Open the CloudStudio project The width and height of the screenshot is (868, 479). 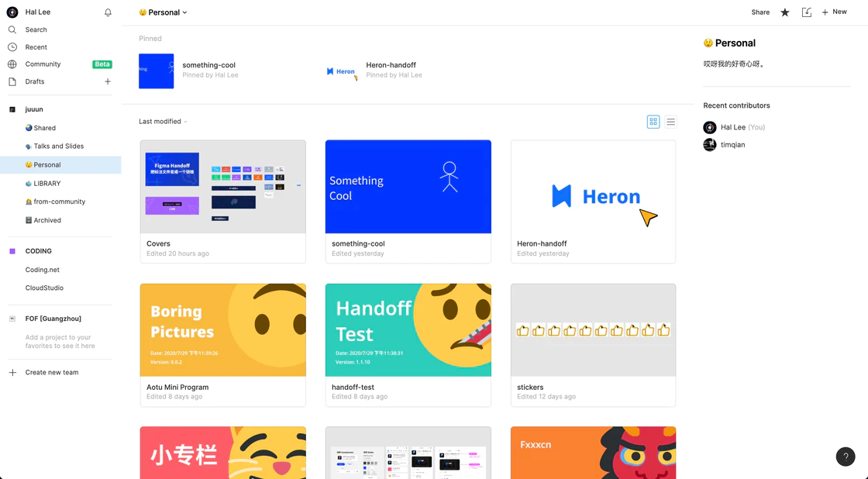click(44, 288)
